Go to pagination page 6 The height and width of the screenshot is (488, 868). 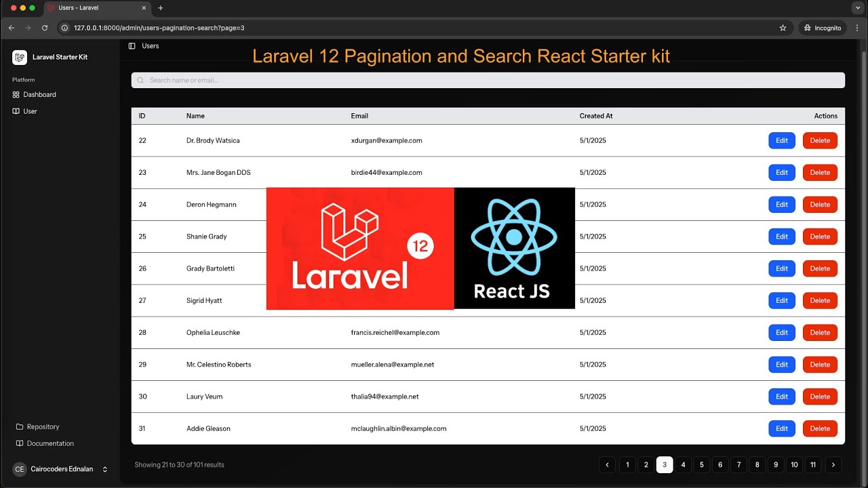click(720, 465)
